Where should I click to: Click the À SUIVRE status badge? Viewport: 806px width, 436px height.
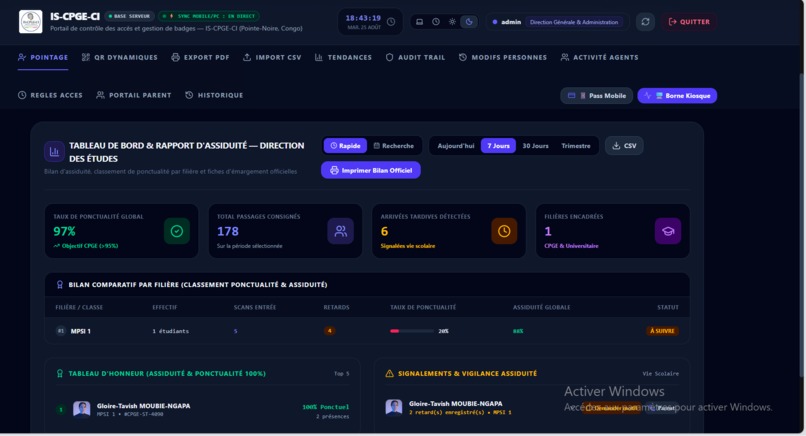click(x=662, y=331)
